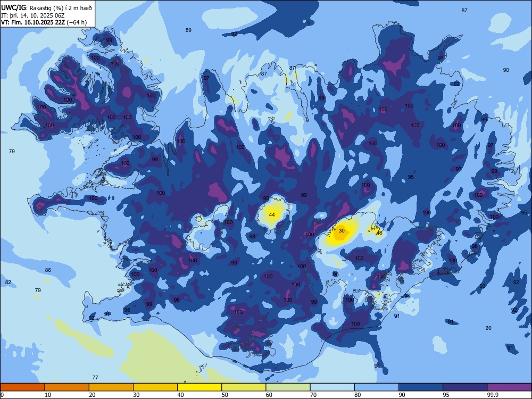
Task: Pick the 60–70 light green legend swatch
Action: (x=288, y=387)
